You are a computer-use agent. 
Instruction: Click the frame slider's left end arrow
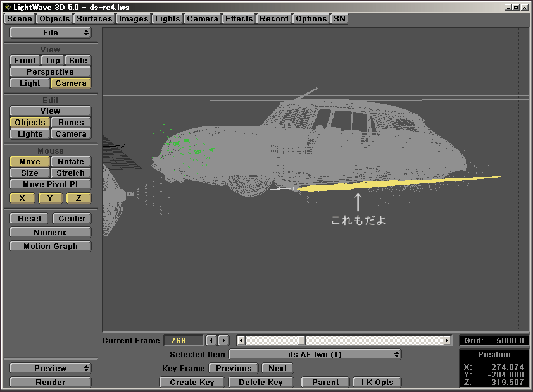tap(241, 341)
